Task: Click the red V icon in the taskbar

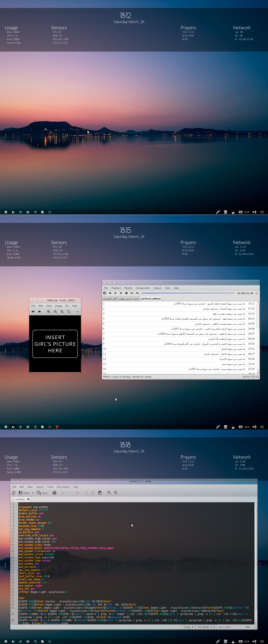Action: (57, 427)
